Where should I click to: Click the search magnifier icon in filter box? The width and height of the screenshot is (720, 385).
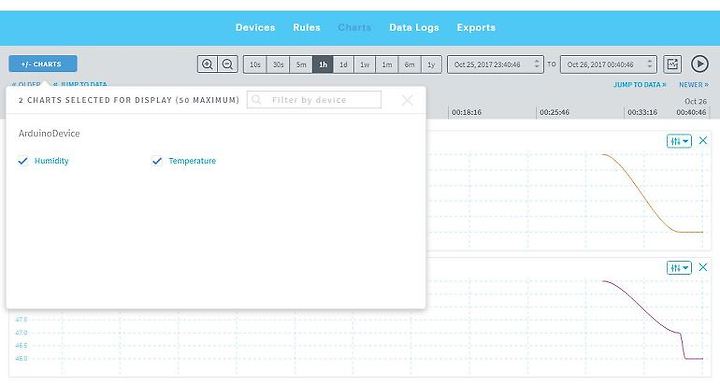[x=256, y=100]
